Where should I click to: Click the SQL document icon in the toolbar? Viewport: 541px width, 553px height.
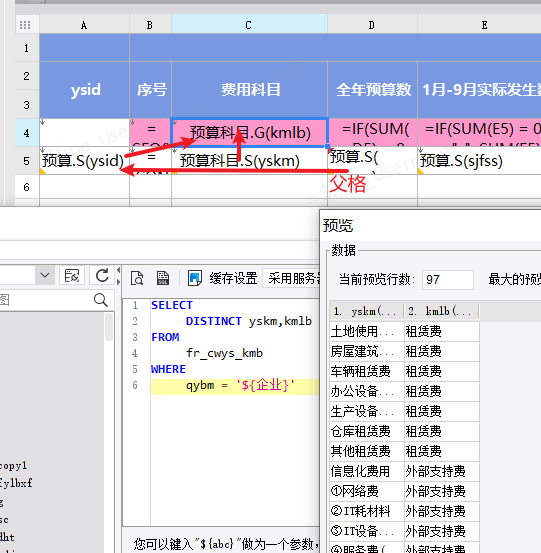point(163,278)
